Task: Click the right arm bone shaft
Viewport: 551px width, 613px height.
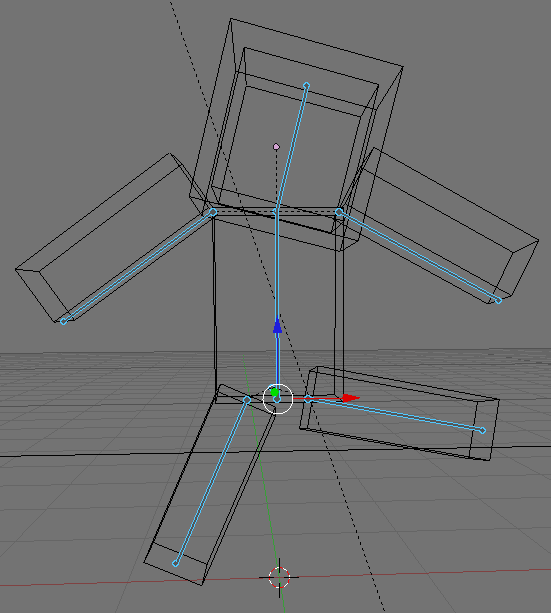Action: 418,256
